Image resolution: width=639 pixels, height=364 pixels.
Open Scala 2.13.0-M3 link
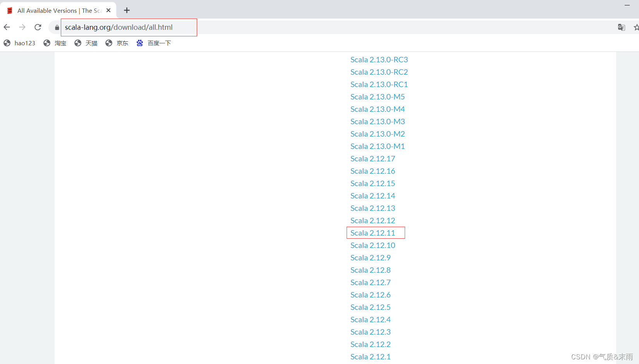(378, 121)
